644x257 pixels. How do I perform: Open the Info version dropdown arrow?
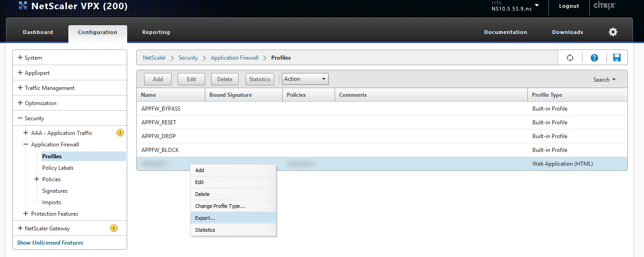tap(537, 6)
